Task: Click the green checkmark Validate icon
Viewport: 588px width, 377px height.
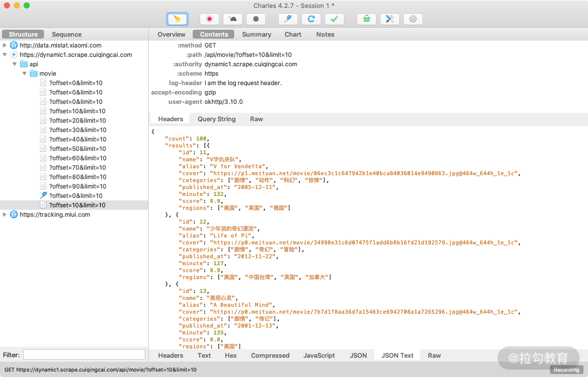Action: (x=335, y=19)
